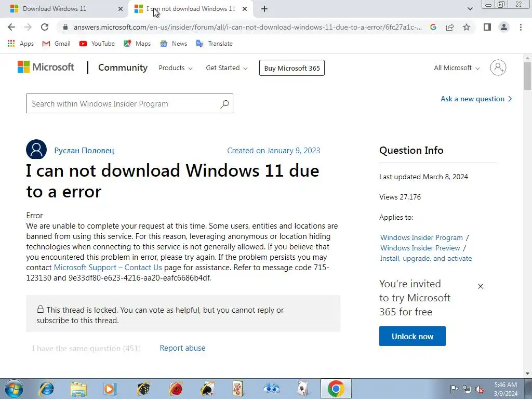The height and width of the screenshot is (399, 532).
Task: Open Install, upgrade, and activate link
Action: coord(426,259)
